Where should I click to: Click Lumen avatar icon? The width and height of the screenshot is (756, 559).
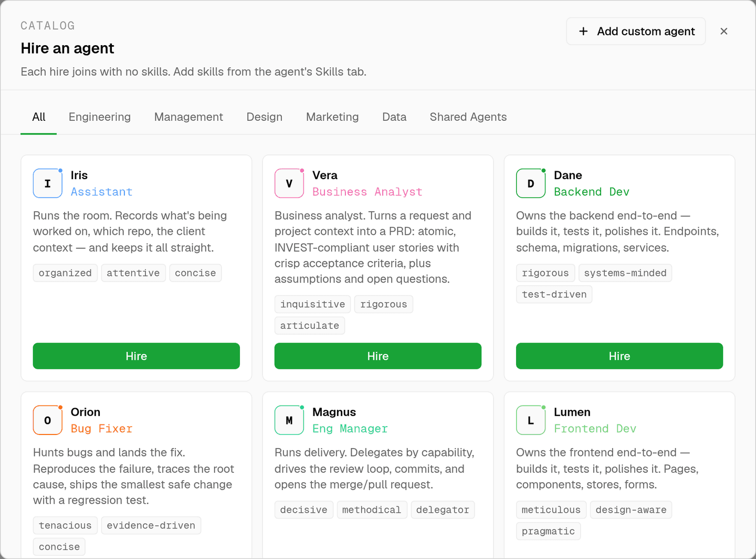coord(531,420)
